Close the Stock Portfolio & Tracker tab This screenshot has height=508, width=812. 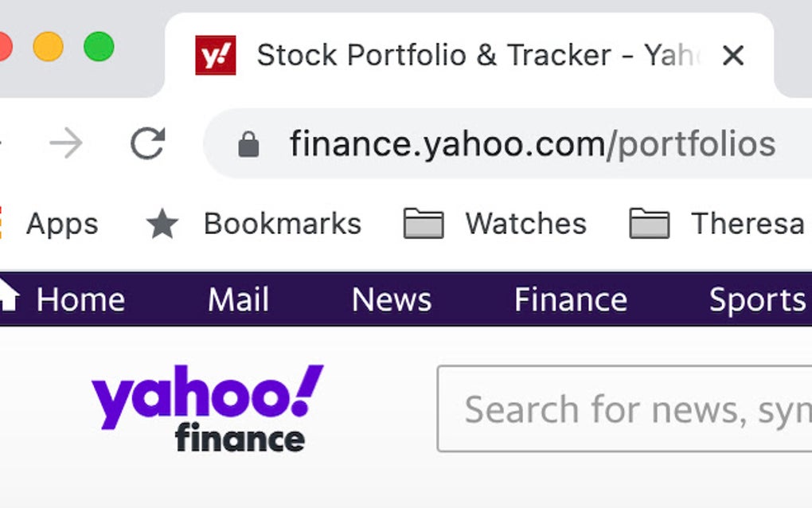pos(733,55)
